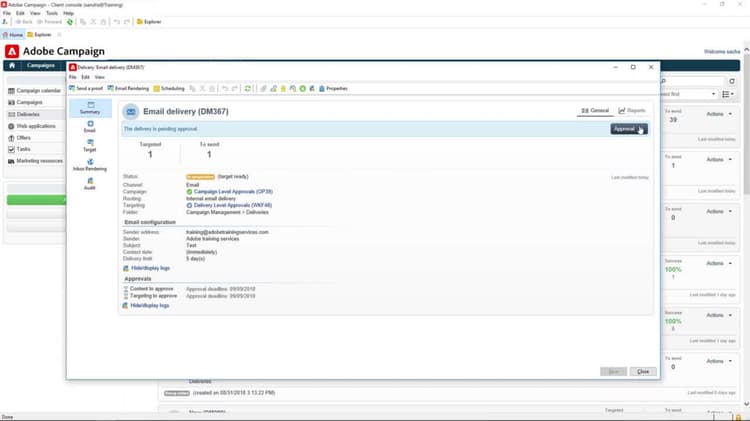Click the Approval button
Viewport: 750px width, 421px height.
[629, 129]
